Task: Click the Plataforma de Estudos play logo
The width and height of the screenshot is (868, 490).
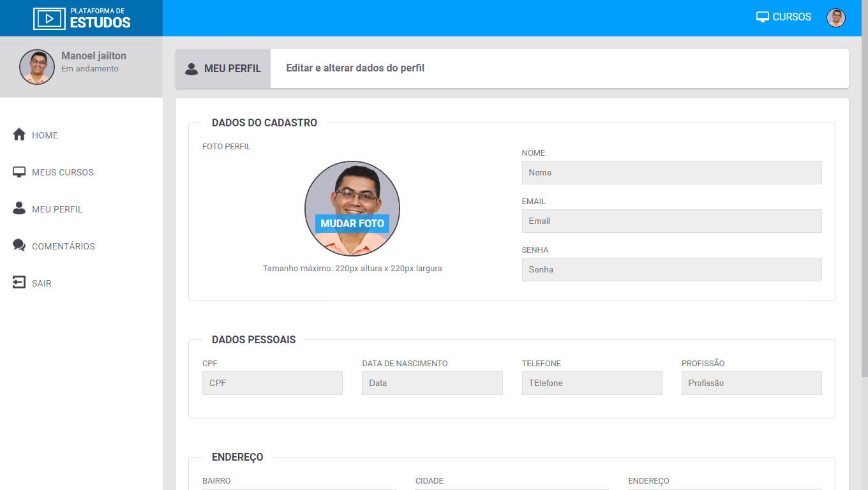Action: 82,19
